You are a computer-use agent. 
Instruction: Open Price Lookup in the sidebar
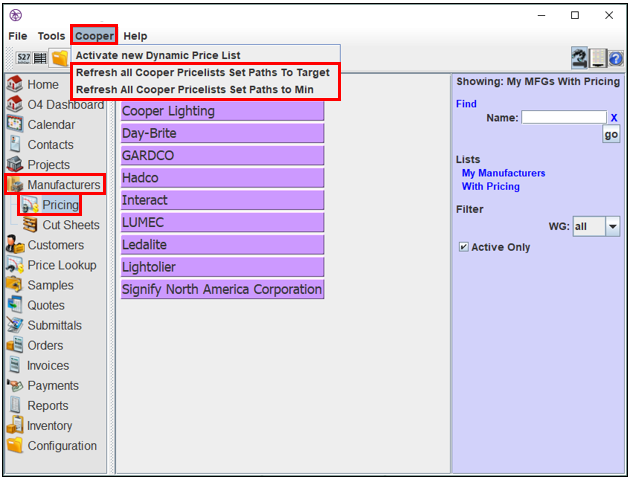point(52,265)
